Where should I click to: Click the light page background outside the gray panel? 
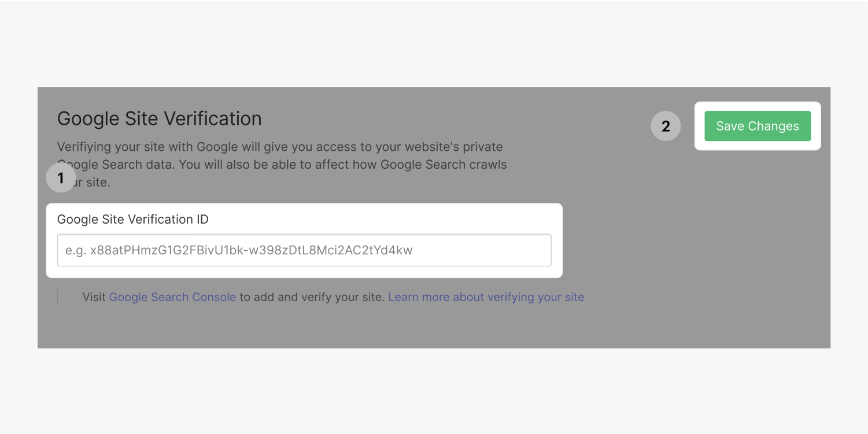(434, 393)
